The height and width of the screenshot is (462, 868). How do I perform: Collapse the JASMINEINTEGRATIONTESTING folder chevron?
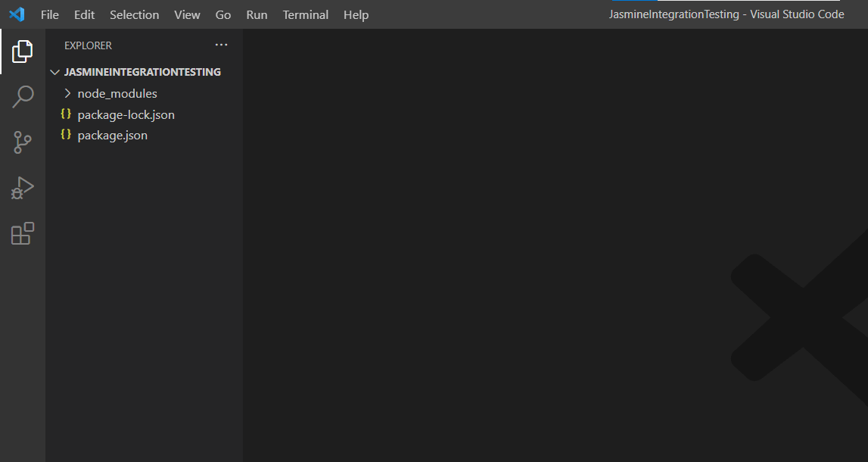pos(54,71)
